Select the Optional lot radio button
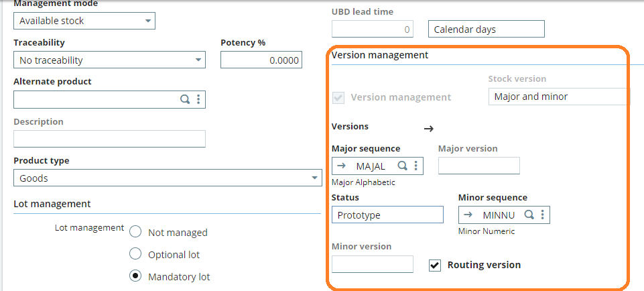The height and width of the screenshot is (291, 644). pos(135,254)
